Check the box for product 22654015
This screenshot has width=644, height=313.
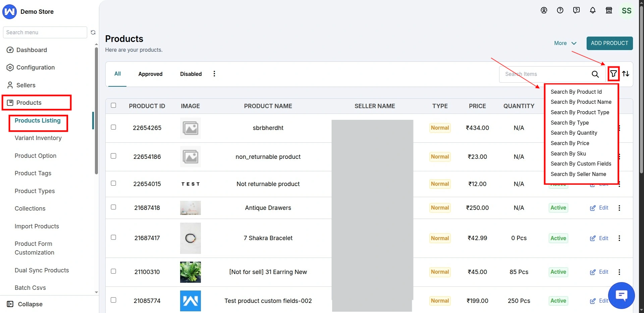[113, 183]
